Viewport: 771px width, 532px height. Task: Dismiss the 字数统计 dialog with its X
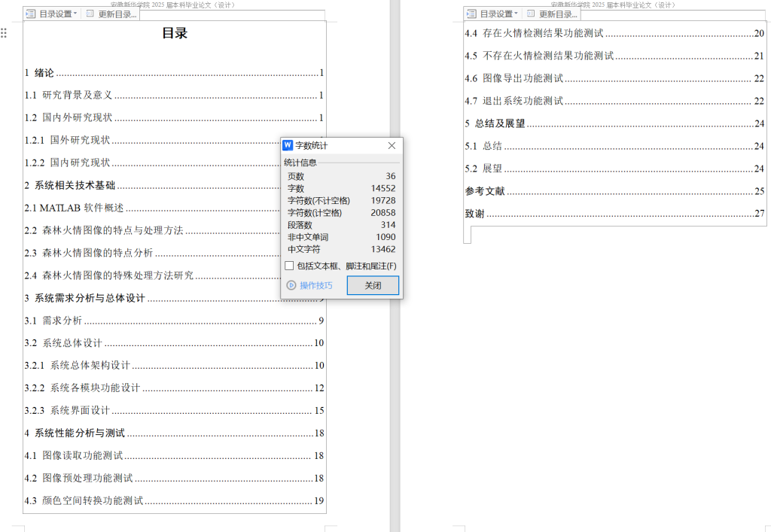(x=392, y=145)
